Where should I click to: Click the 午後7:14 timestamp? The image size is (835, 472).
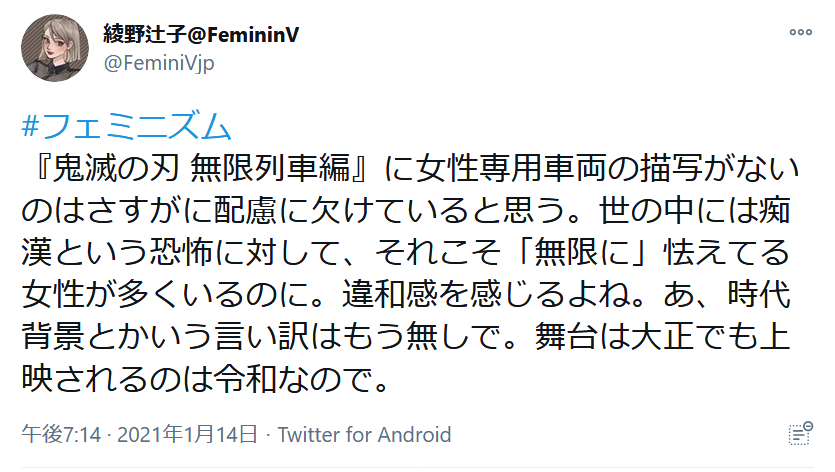pos(61,435)
